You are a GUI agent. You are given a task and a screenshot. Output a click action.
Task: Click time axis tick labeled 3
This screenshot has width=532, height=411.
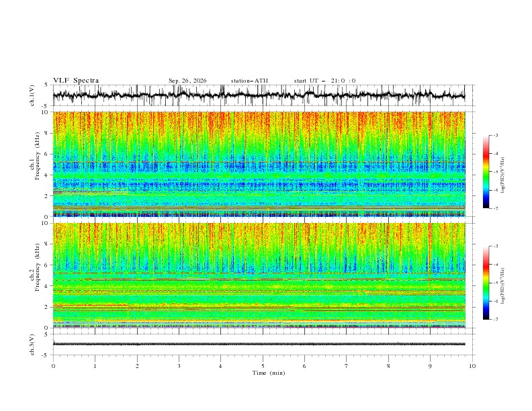pyautogui.click(x=179, y=366)
